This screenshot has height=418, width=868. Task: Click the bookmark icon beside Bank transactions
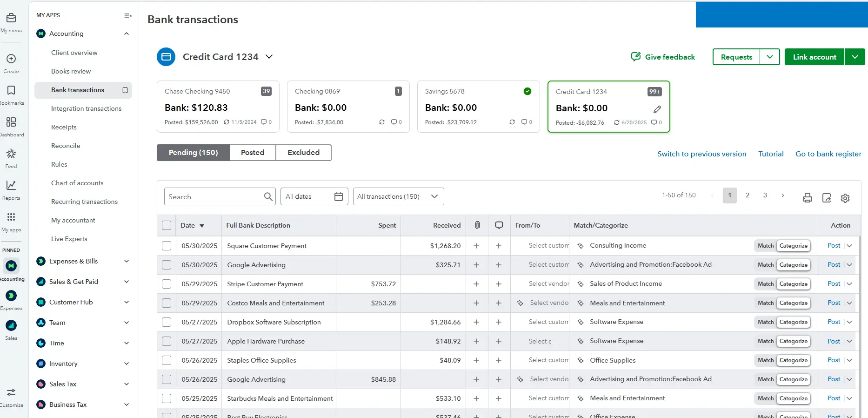[125, 90]
